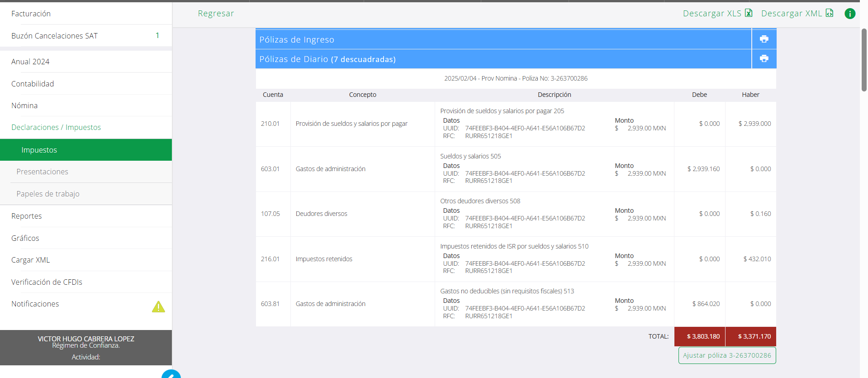Print the Pólizas de Diario section
868x378 pixels.
click(x=764, y=58)
